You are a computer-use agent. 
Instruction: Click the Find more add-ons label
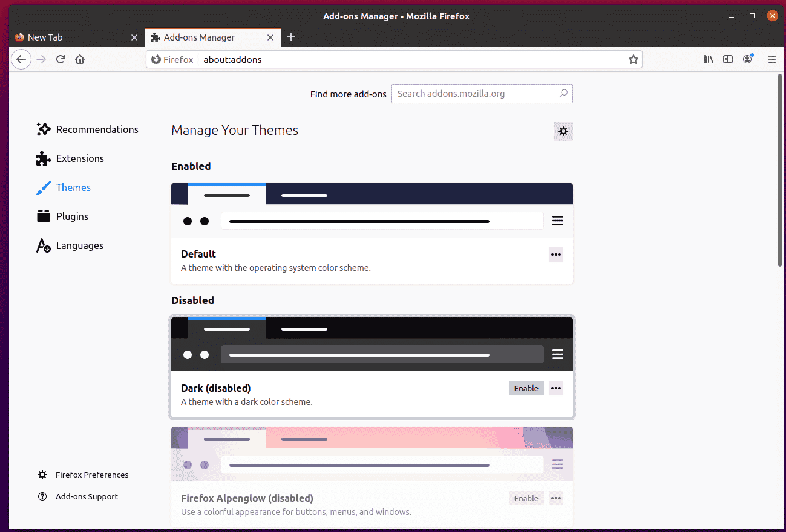(x=349, y=94)
